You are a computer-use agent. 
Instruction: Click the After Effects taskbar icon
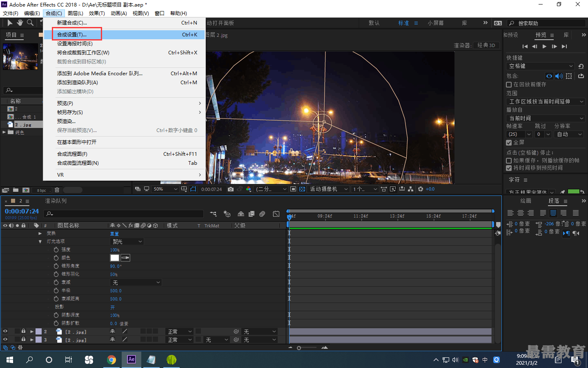(131, 359)
